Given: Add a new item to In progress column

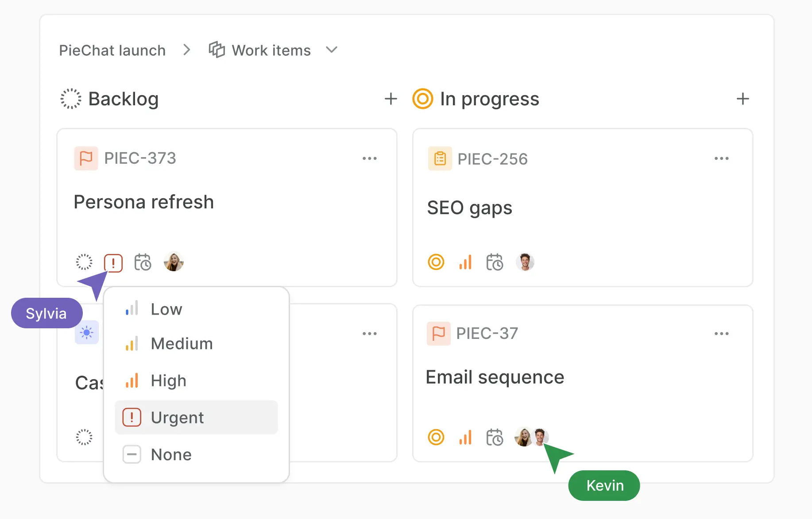Looking at the screenshot, I should tap(742, 99).
